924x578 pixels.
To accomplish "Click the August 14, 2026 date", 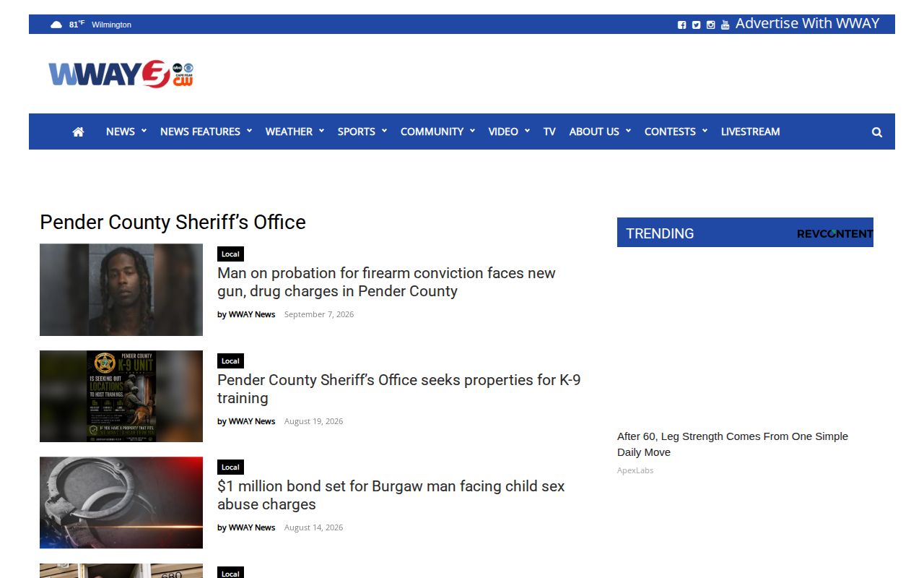I will pyautogui.click(x=313, y=527).
